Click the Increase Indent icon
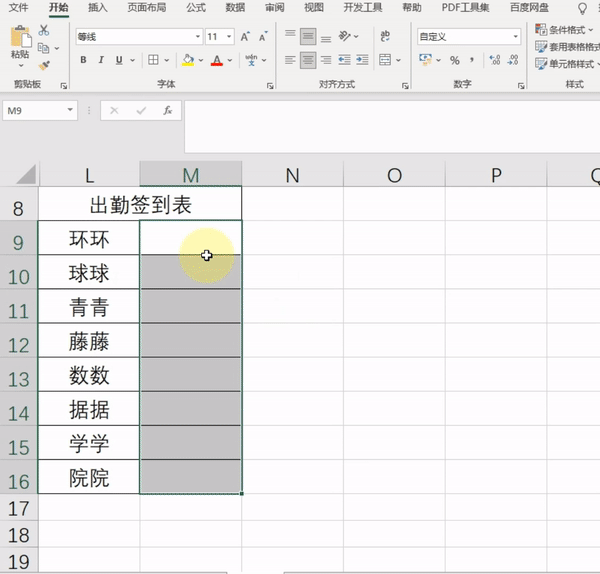This screenshot has width=600, height=574. click(362, 60)
